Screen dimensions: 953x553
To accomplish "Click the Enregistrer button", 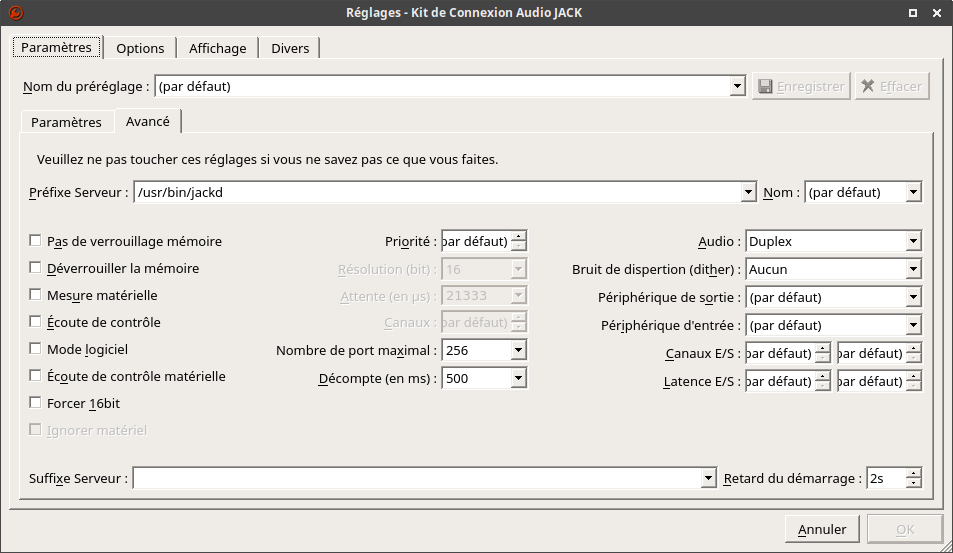I will (801, 86).
